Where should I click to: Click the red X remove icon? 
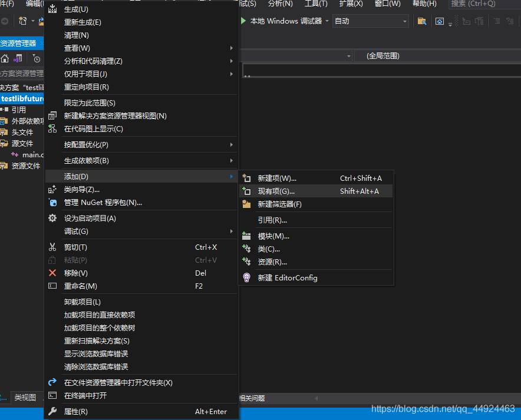tap(52, 273)
